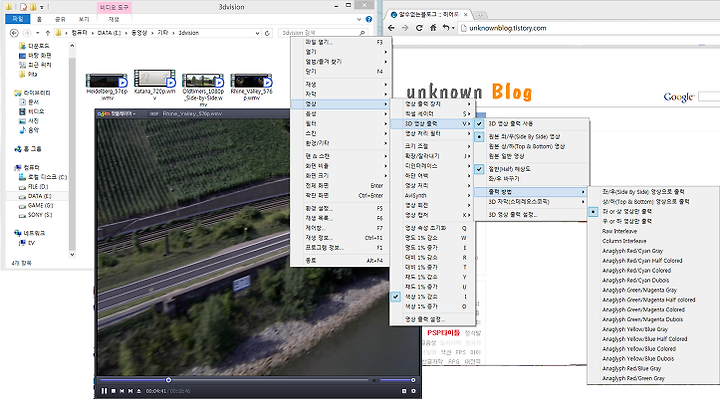Click the PSP타이틀 link on blog

(x=443, y=333)
